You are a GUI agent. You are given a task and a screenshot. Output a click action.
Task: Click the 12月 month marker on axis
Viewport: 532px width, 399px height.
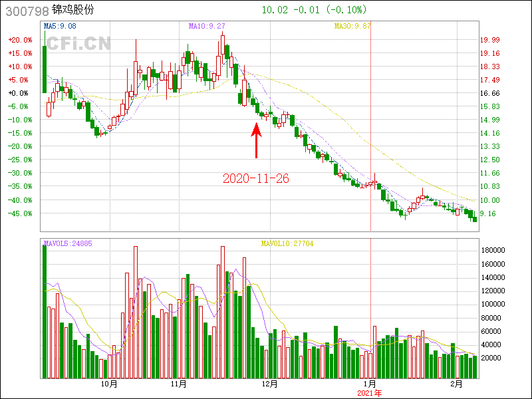click(269, 384)
